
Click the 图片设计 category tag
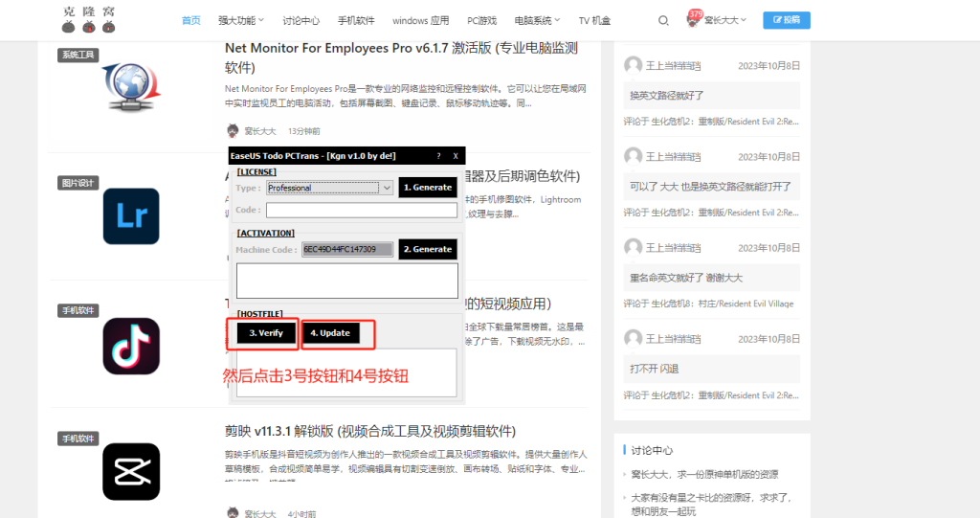[78, 183]
